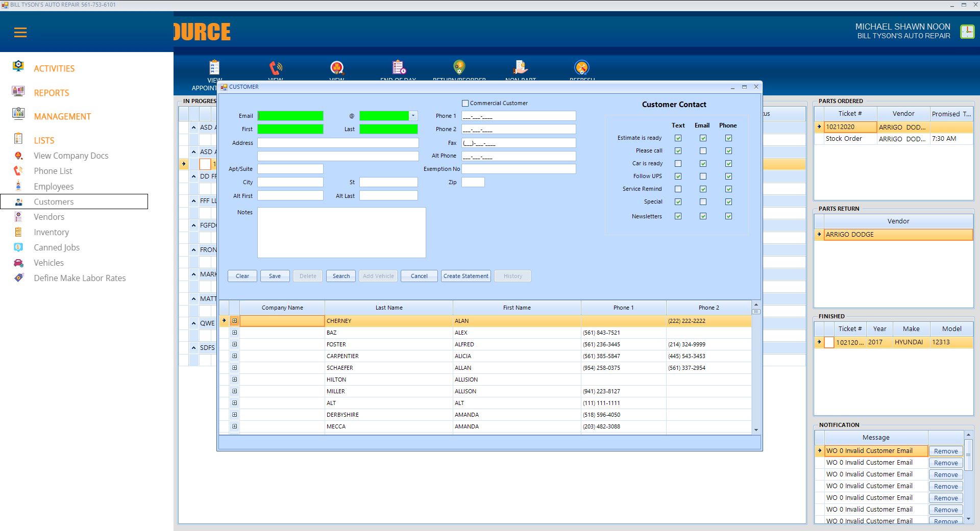Click the Activities icon in sidebar
The image size is (980, 531).
[18, 66]
